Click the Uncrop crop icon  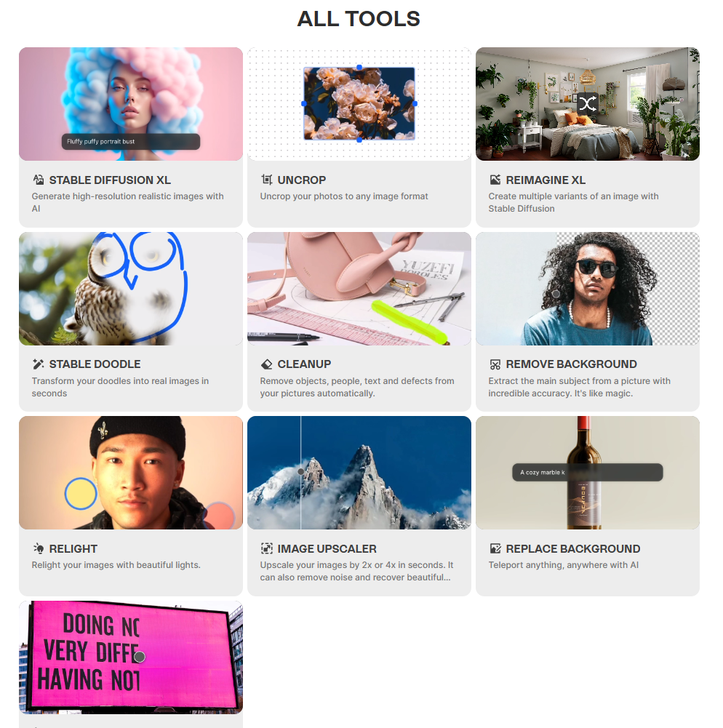pyautogui.click(x=266, y=180)
